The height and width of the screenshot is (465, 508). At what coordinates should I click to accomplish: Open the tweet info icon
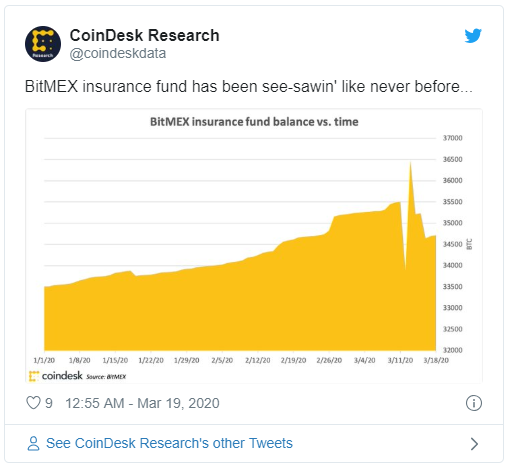click(473, 403)
